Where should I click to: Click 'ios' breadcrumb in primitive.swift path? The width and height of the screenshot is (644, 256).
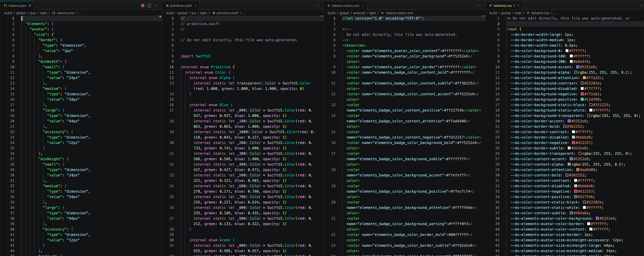[x=194, y=13]
